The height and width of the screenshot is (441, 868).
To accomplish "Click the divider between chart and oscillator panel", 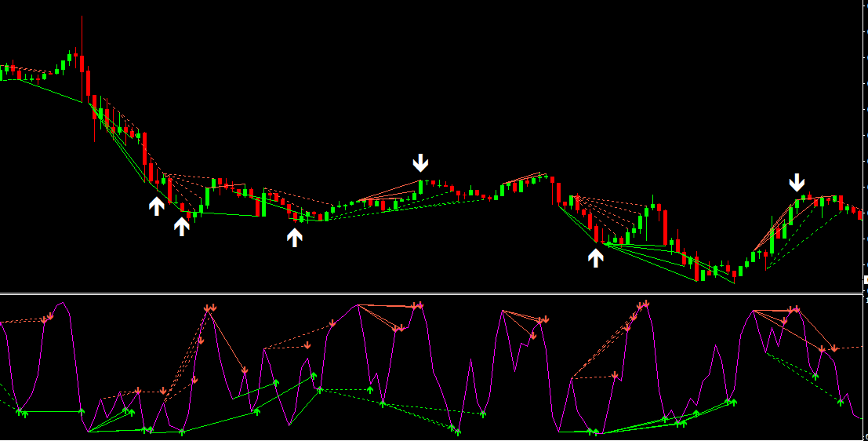I will click(431, 294).
